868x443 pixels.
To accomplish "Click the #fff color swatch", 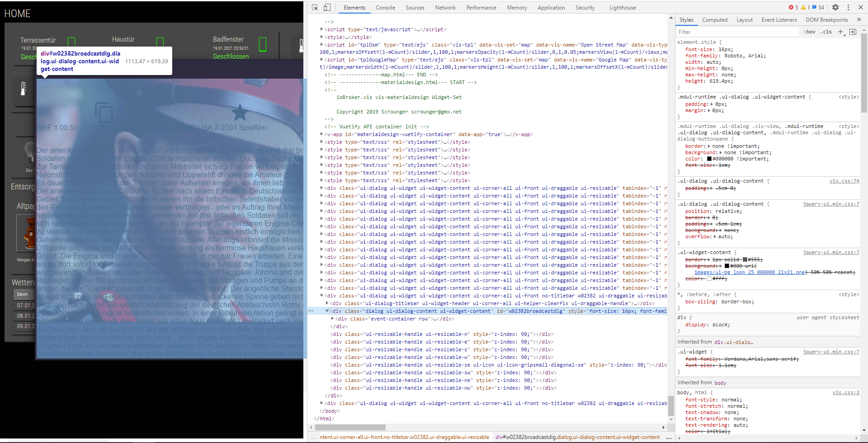I will point(709,278).
